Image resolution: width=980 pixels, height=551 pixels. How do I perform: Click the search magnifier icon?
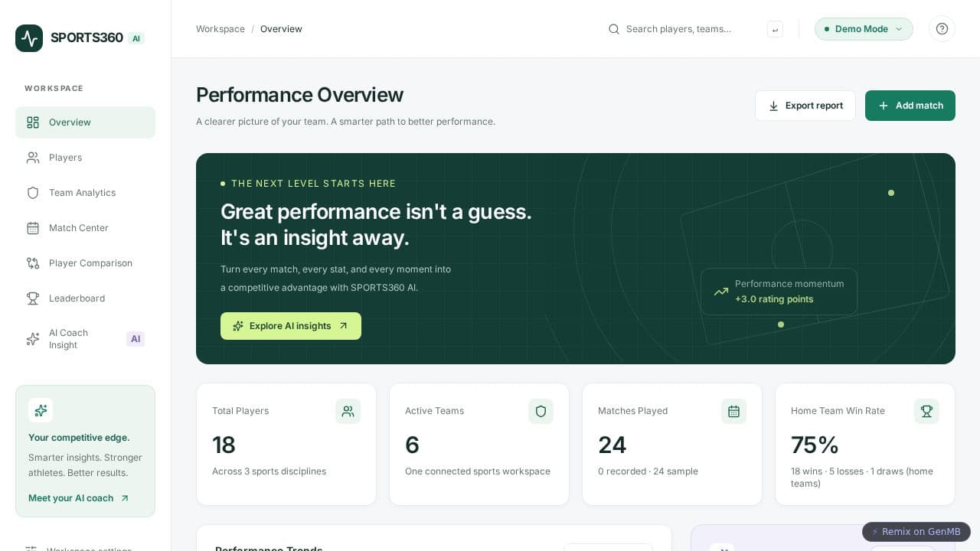pyautogui.click(x=614, y=29)
